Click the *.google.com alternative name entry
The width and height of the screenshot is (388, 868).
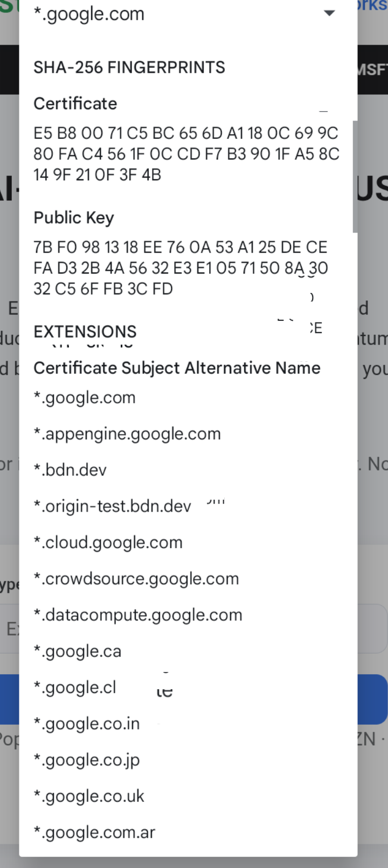[85, 398]
